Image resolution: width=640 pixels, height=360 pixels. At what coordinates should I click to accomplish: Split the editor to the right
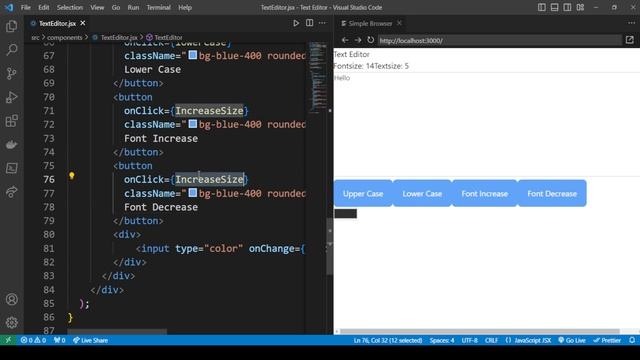309,23
